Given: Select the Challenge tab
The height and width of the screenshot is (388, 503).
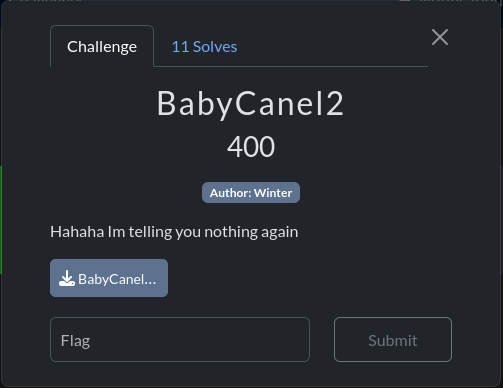Looking at the screenshot, I should [102, 47].
